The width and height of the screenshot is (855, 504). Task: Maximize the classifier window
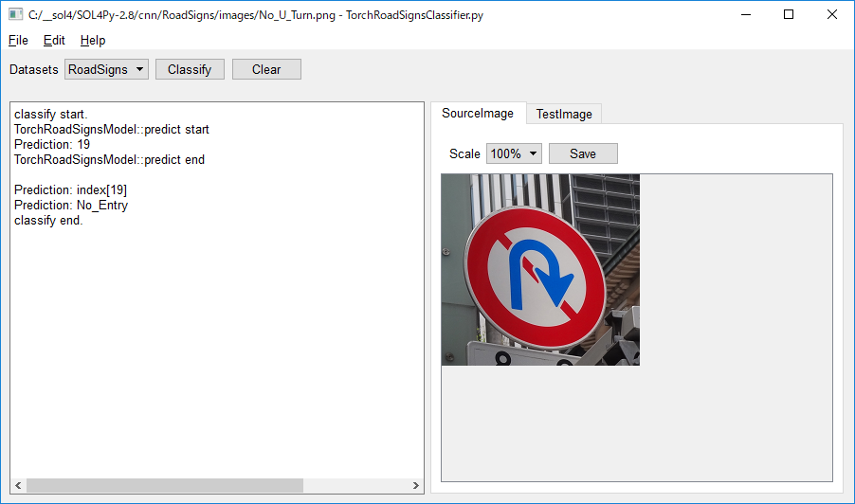(789, 15)
